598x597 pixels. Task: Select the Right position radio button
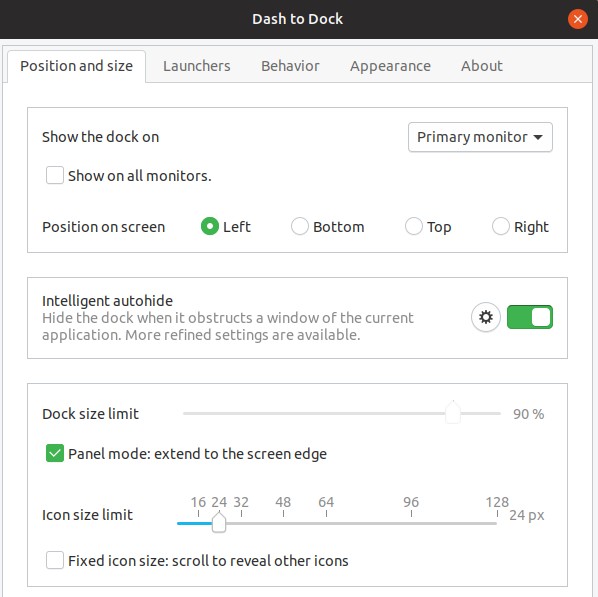pyautogui.click(x=500, y=227)
